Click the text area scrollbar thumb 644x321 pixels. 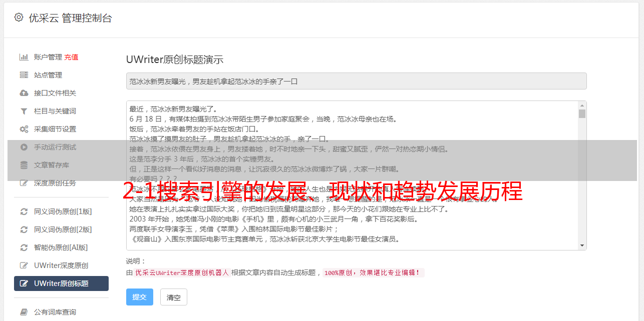[x=582, y=113]
